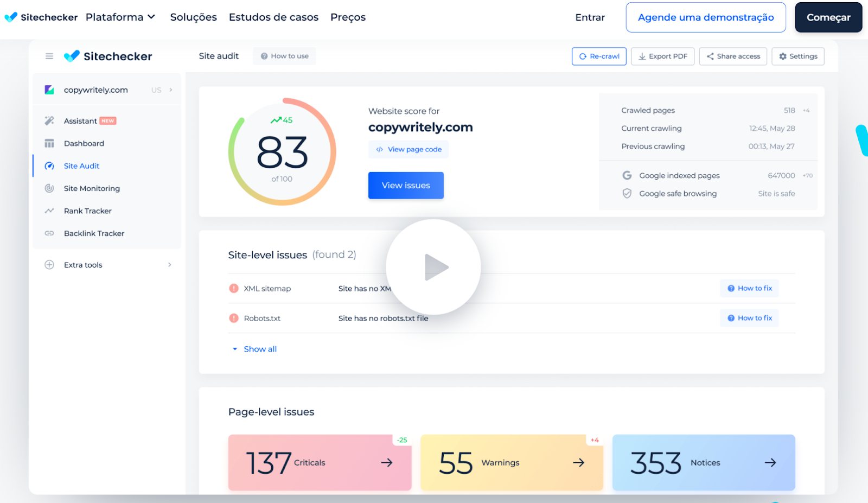Image resolution: width=868 pixels, height=503 pixels.
Task: Click the View issues button
Action: [405, 185]
